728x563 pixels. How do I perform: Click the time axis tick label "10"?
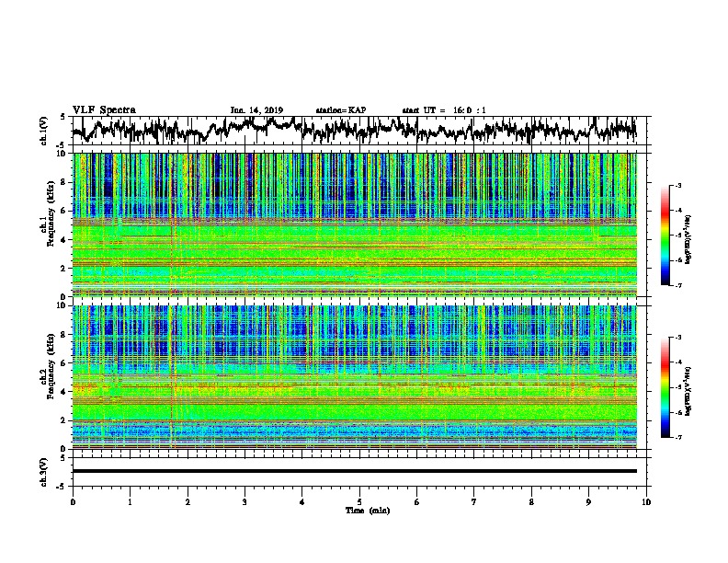[646, 502]
